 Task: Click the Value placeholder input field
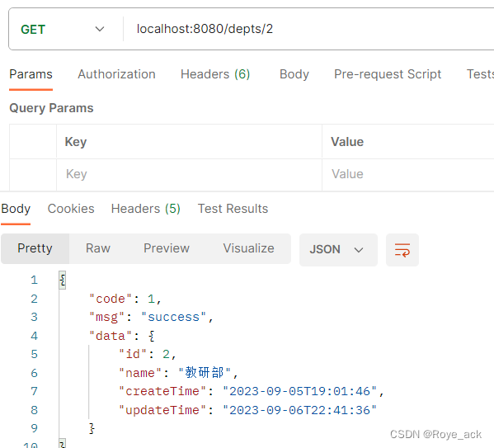coord(408,174)
